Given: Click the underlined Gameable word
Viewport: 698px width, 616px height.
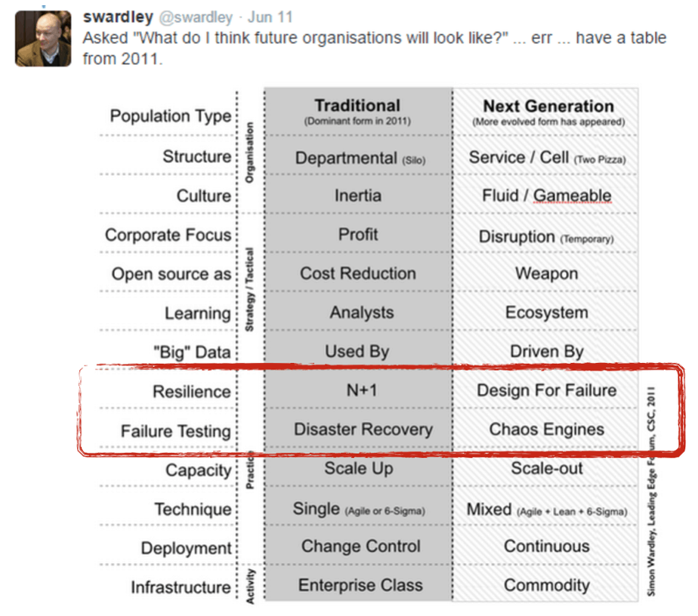Looking at the screenshot, I should pyautogui.click(x=572, y=196).
